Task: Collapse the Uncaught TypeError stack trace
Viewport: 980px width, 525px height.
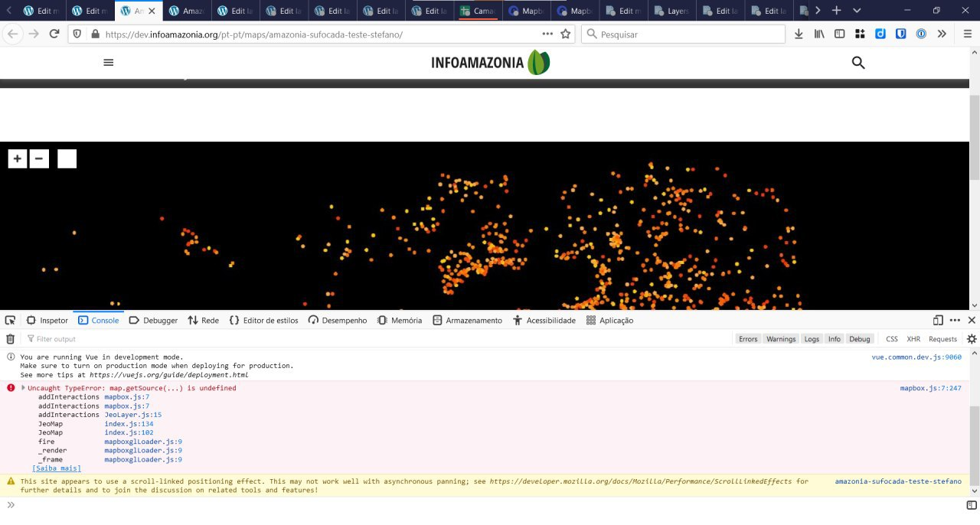Action: [23, 388]
